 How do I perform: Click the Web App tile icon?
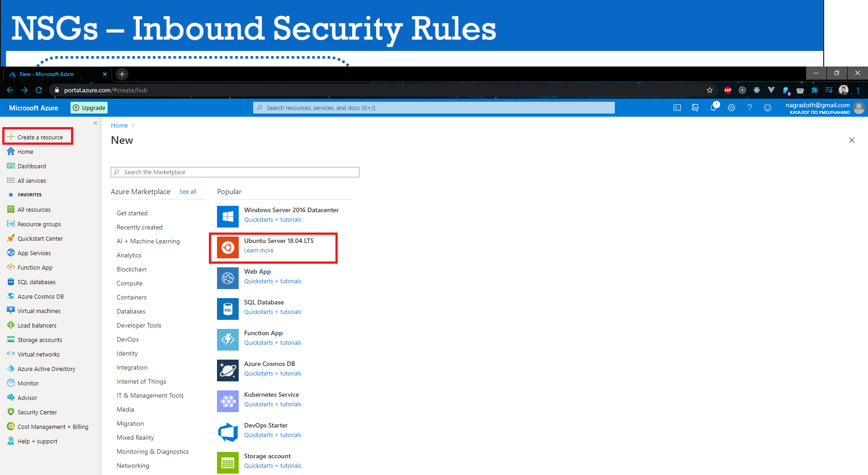click(228, 278)
